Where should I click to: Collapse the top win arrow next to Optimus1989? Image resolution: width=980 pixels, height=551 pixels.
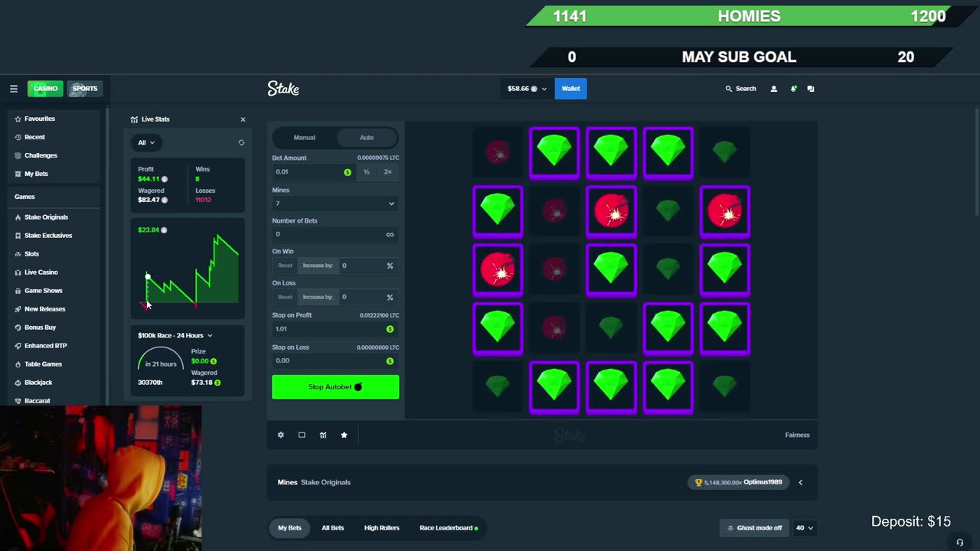(800, 482)
